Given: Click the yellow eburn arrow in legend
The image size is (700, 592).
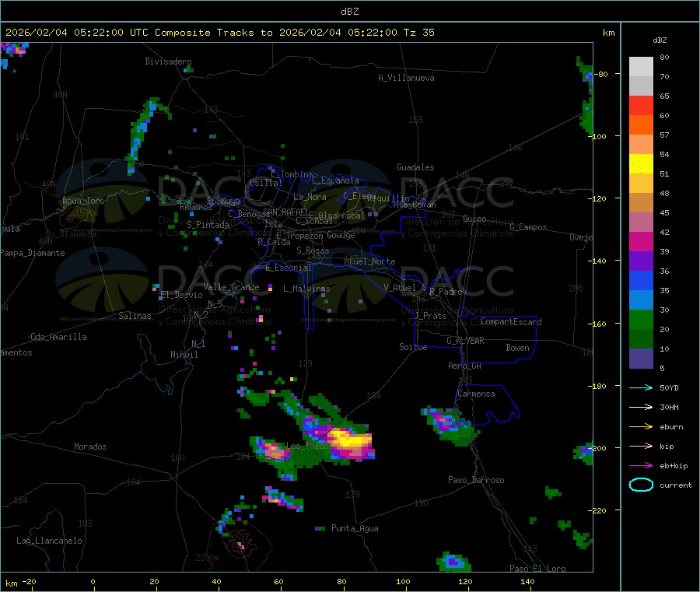Looking at the screenshot, I should 641,427.
